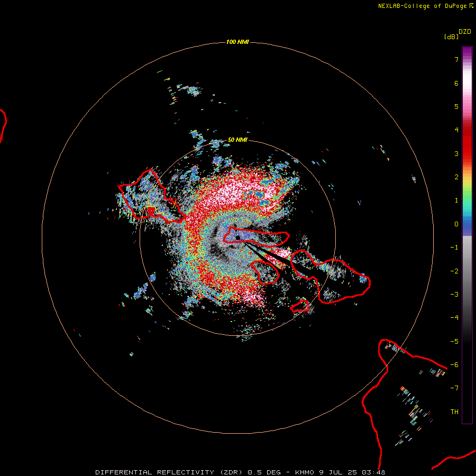Click the KHMO station identifier in the caption
The height and width of the screenshot is (476, 476).
pos(305,472)
